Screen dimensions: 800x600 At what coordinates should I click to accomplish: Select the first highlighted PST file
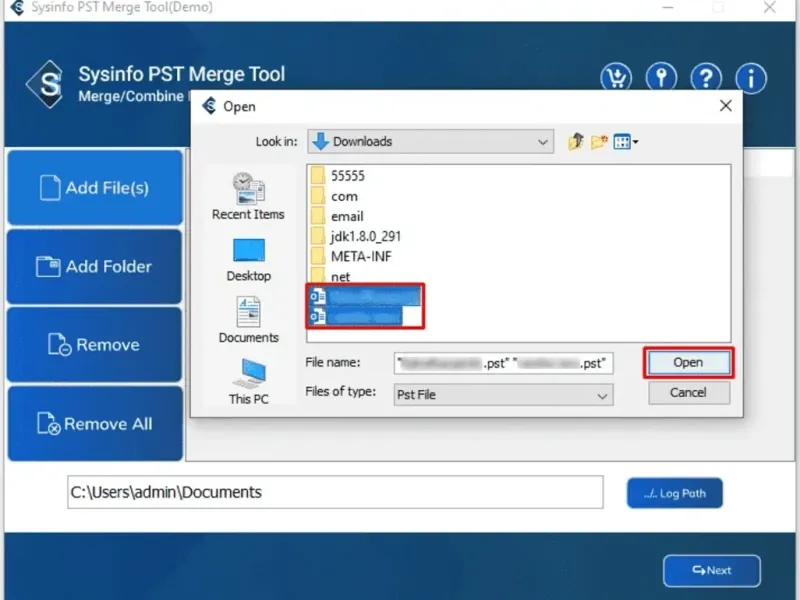click(x=365, y=296)
